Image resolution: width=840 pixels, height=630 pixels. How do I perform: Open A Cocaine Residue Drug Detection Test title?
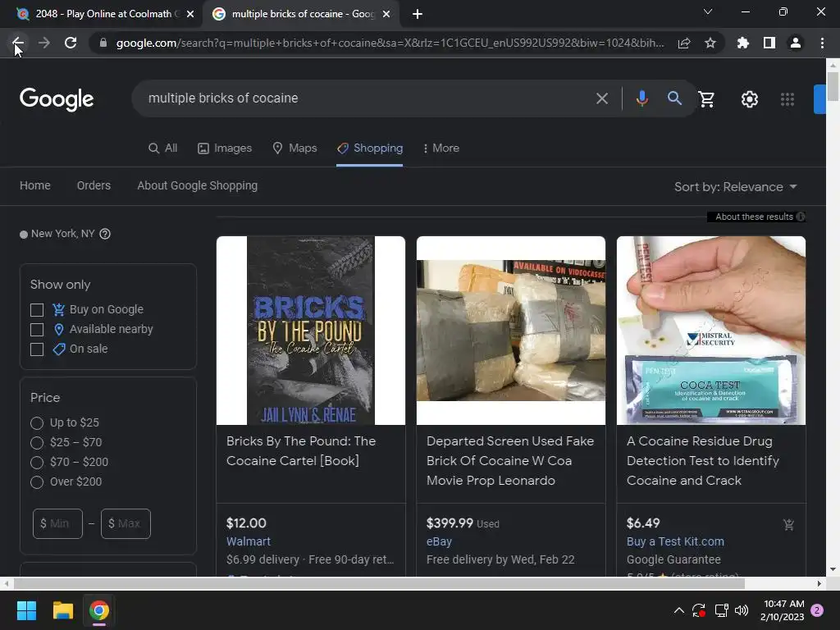[x=703, y=461]
